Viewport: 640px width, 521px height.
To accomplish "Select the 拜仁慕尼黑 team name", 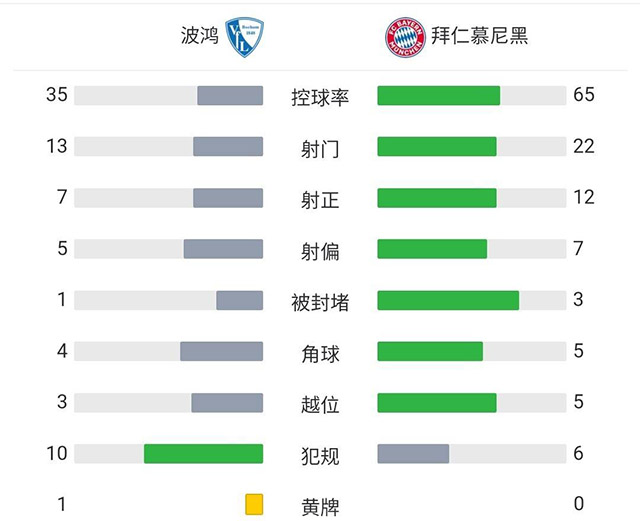I will pyautogui.click(x=479, y=37).
